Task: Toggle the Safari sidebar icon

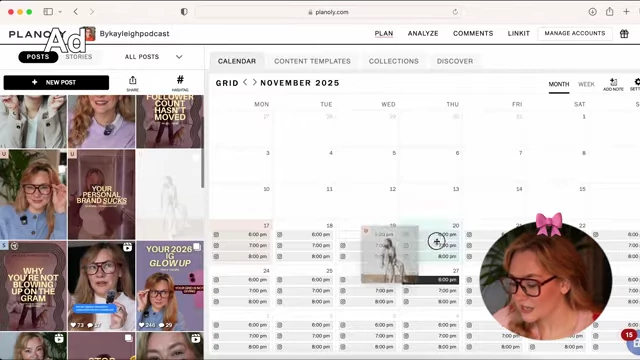Action: point(48,12)
